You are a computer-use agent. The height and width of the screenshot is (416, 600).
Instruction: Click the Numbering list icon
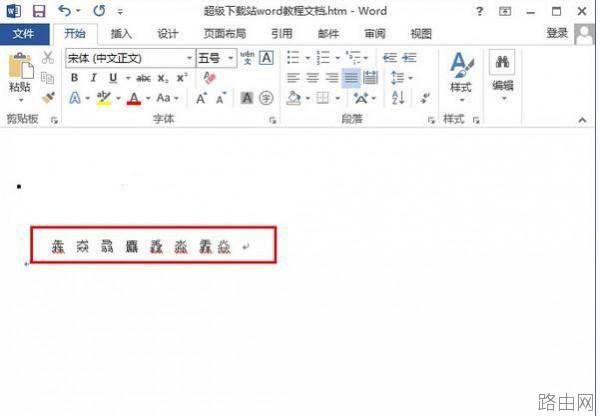pyautogui.click(x=323, y=58)
